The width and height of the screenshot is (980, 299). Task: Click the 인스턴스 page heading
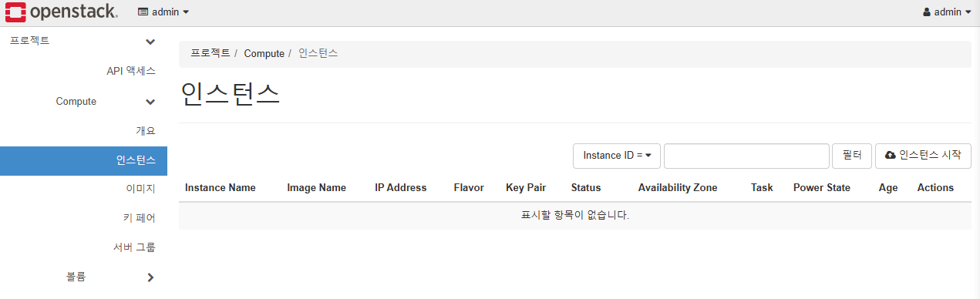[230, 94]
